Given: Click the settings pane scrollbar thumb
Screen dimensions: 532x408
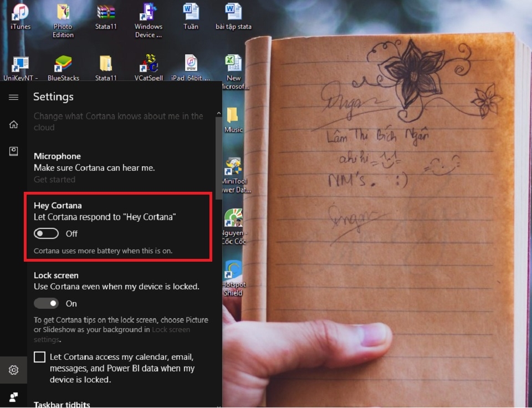Looking at the screenshot, I should 219,158.
